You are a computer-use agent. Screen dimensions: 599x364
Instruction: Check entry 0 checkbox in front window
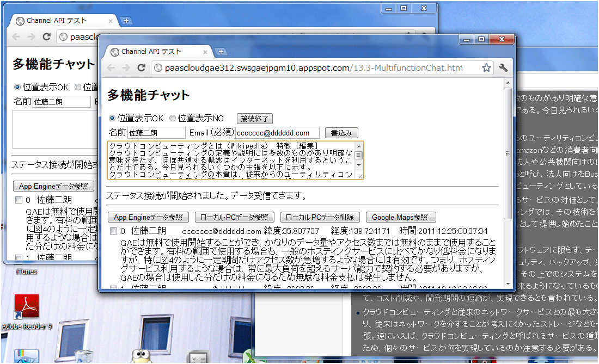point(113,231)
